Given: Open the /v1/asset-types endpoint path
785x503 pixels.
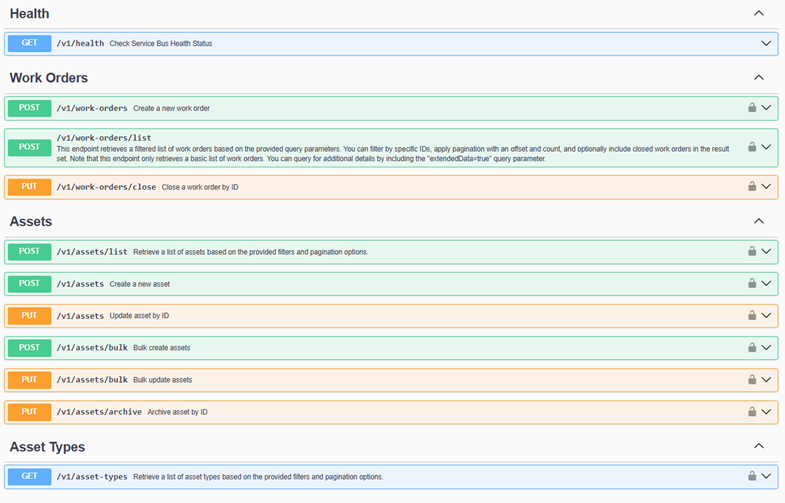Looking at the screenshot, I should [x=92, y=476].
